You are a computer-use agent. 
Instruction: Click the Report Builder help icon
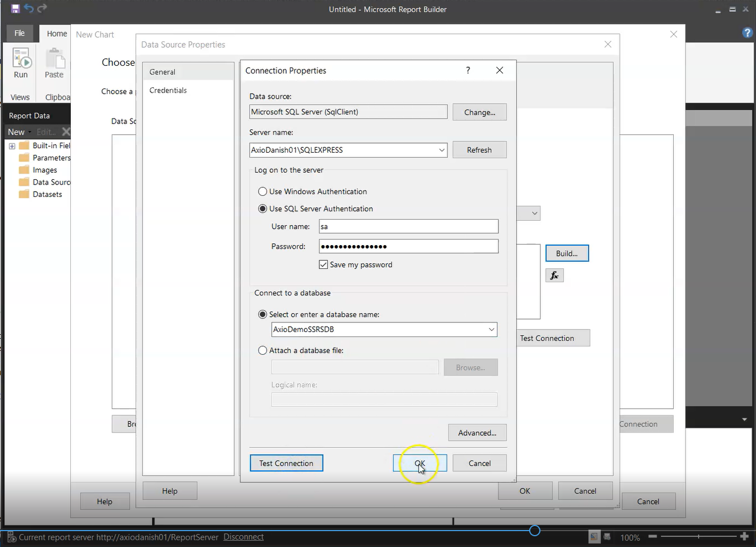(x=747, y=33)
